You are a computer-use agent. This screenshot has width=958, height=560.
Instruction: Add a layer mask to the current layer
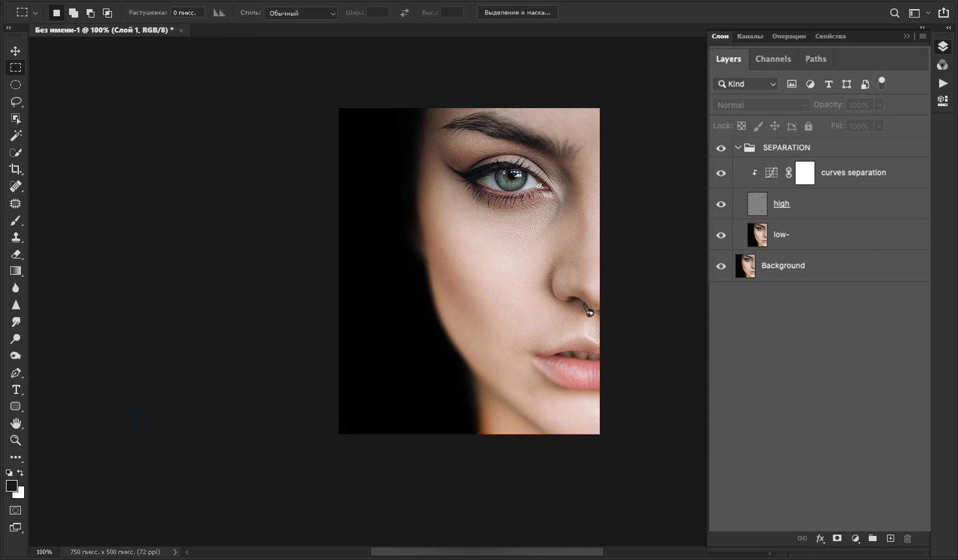click(837, 539)
